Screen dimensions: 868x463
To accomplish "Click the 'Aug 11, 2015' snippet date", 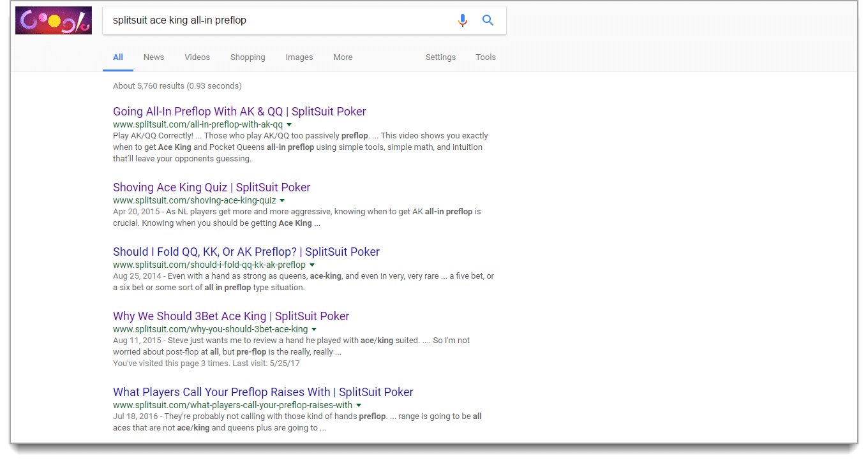I will tap(137, 341).
